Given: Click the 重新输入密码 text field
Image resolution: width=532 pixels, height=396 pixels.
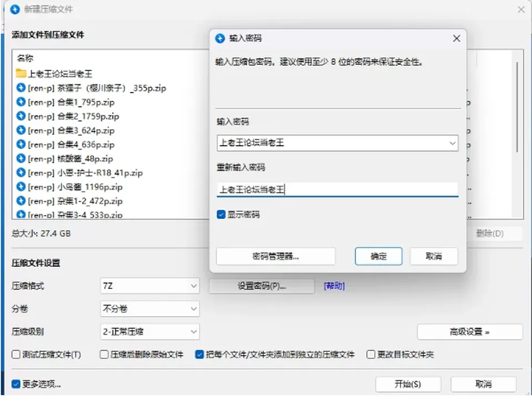Looking at the screenshot, I should pos(337,190).
